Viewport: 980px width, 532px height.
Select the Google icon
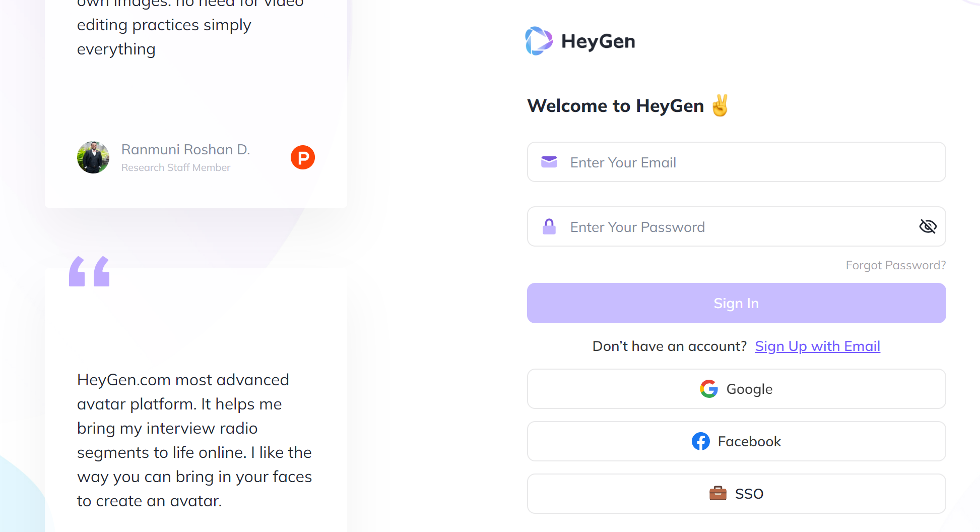click(708, 389)
